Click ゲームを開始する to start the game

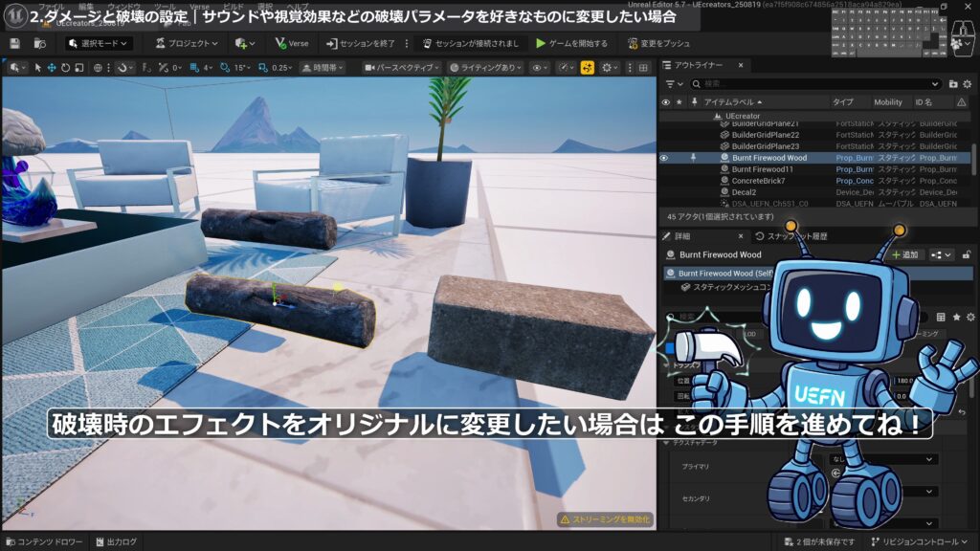572,43
